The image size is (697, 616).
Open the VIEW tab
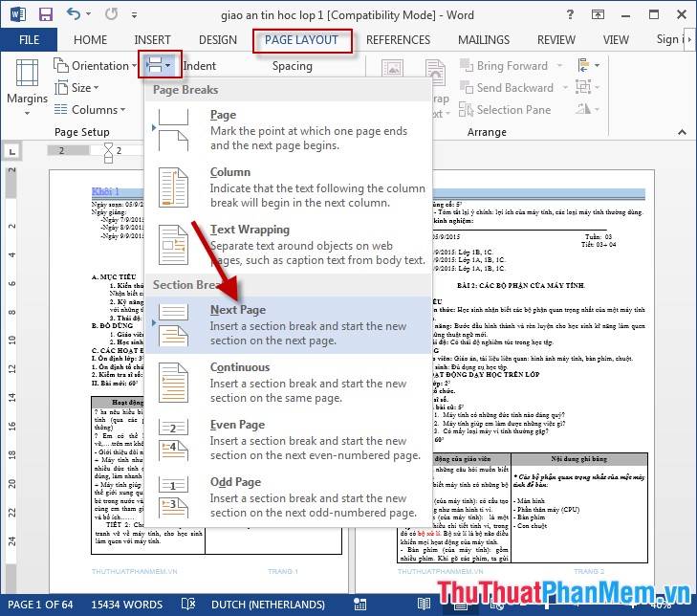(616, 39)
